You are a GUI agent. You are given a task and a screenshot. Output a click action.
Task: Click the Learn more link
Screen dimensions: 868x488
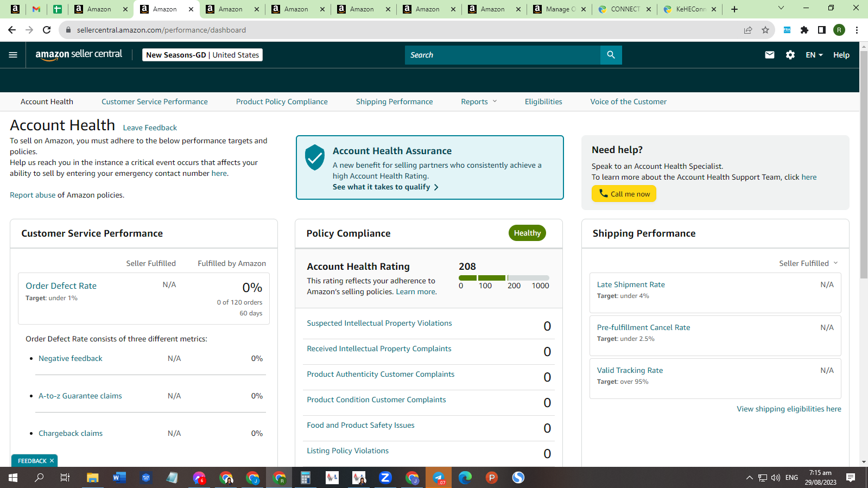(416, 291)
